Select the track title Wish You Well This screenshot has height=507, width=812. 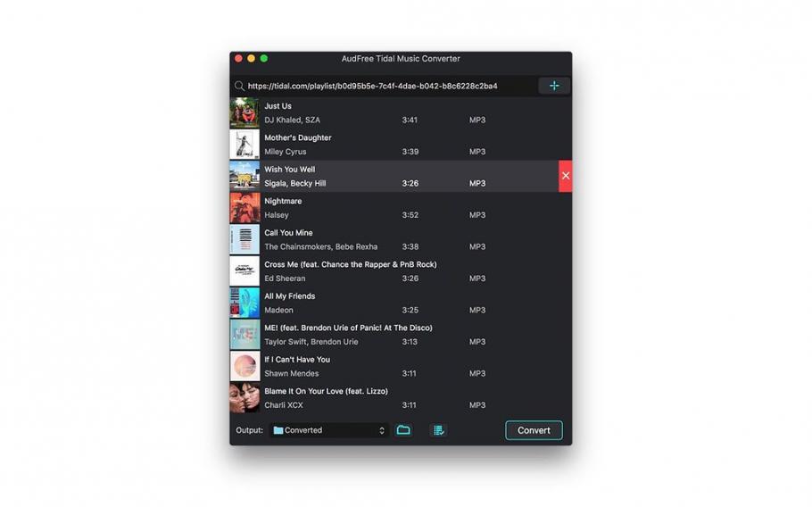click(x=289, y=170)
